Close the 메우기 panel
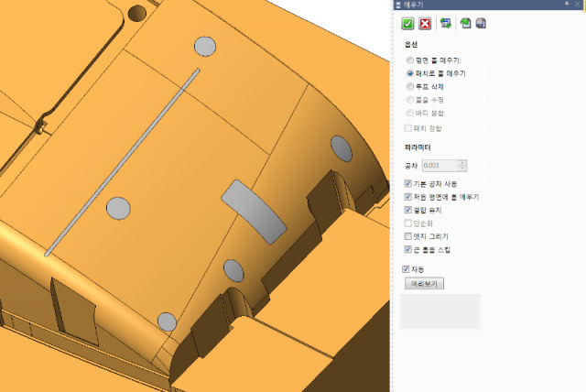The height and width of the screenshot is (392, 586). 578,5
